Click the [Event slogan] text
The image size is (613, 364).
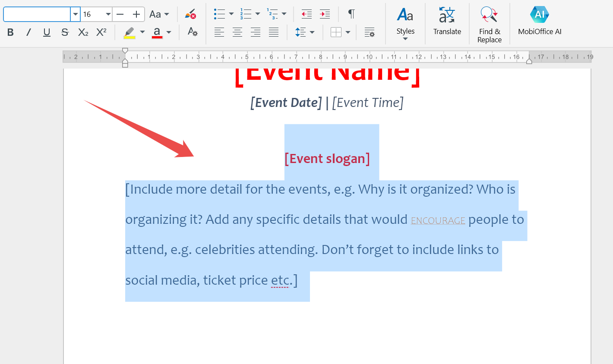pos(327,159)
